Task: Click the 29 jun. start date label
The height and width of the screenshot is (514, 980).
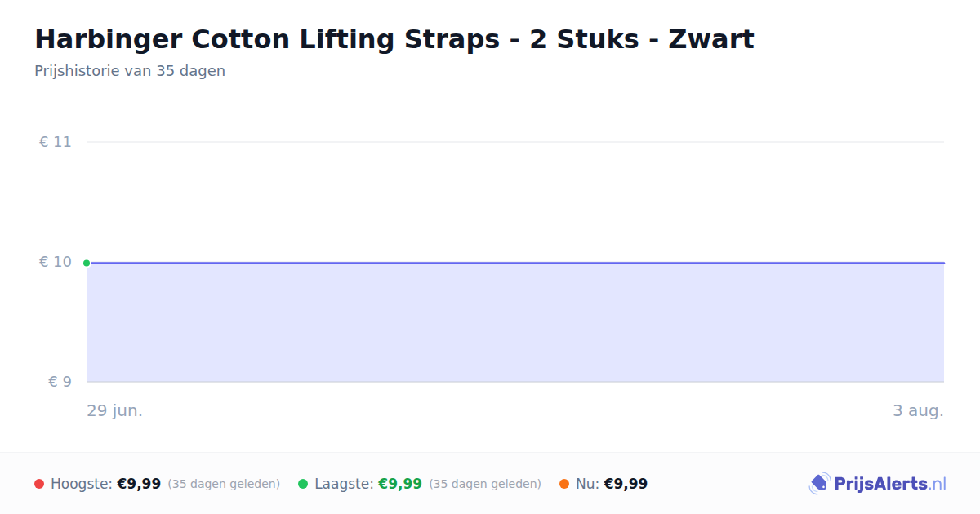Action: (x=115, y=410)
